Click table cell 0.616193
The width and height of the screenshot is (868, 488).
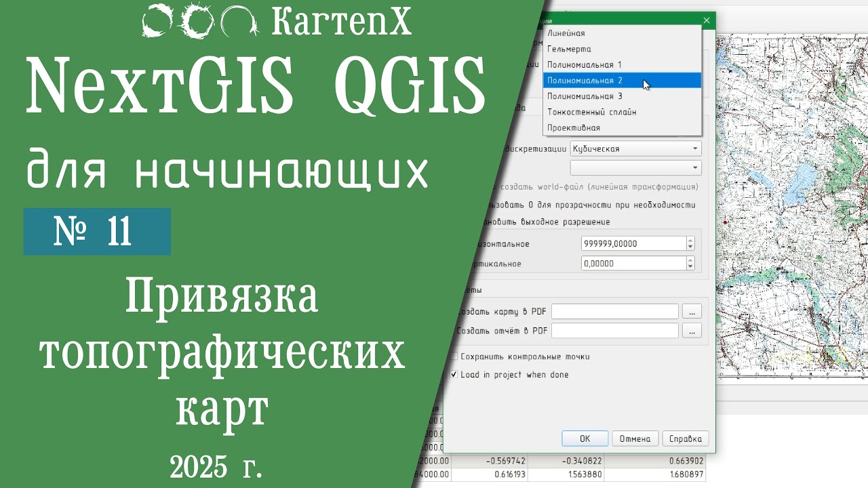click(x=489, y=474)
